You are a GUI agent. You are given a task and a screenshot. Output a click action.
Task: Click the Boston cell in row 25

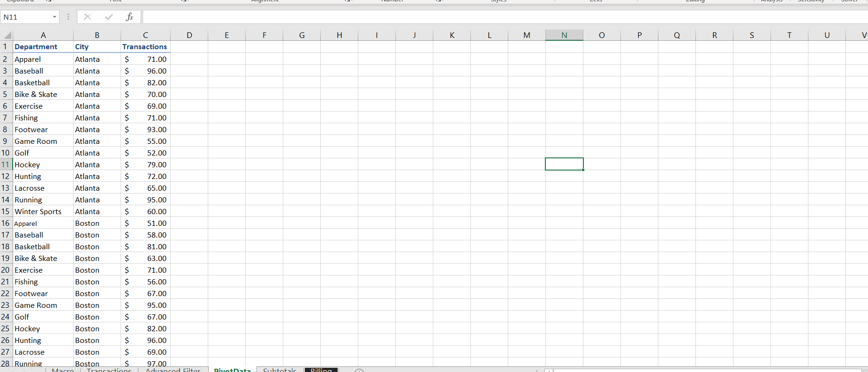(x=97, y=328)
